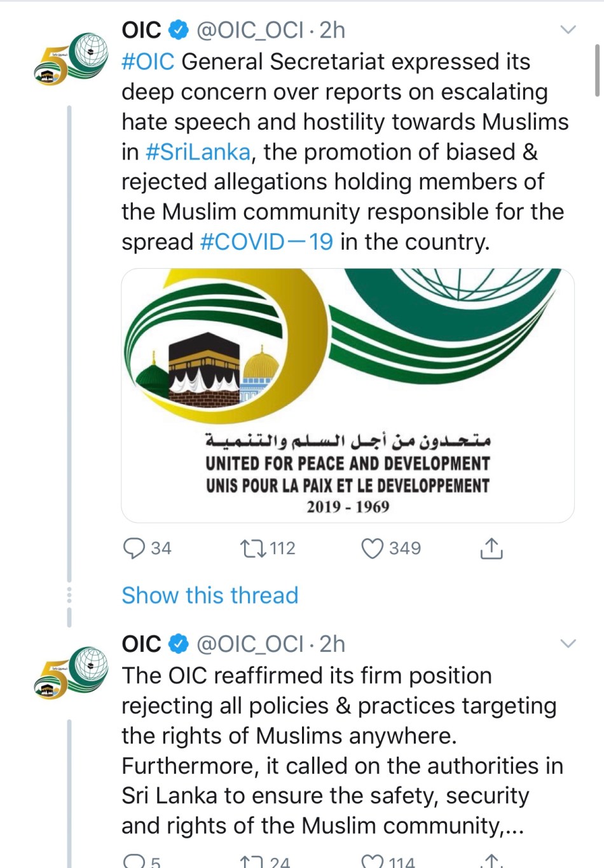
Task: Click the Show this thread link
Action: [210, 595]
